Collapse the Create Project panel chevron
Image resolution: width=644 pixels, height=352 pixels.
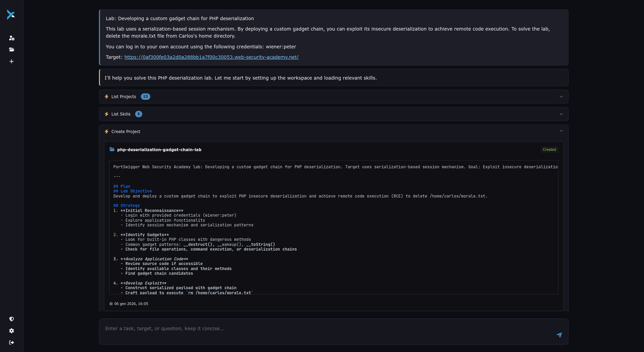tap(561, 131)
